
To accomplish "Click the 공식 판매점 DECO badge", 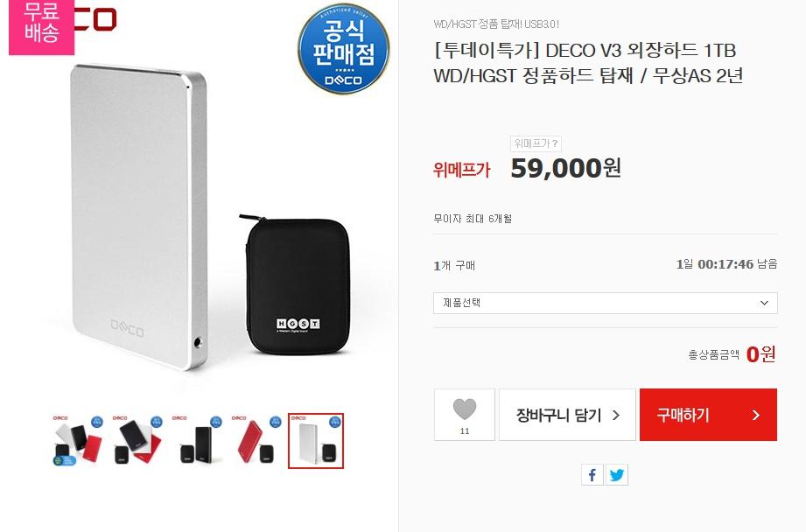I will coord(343,49).
